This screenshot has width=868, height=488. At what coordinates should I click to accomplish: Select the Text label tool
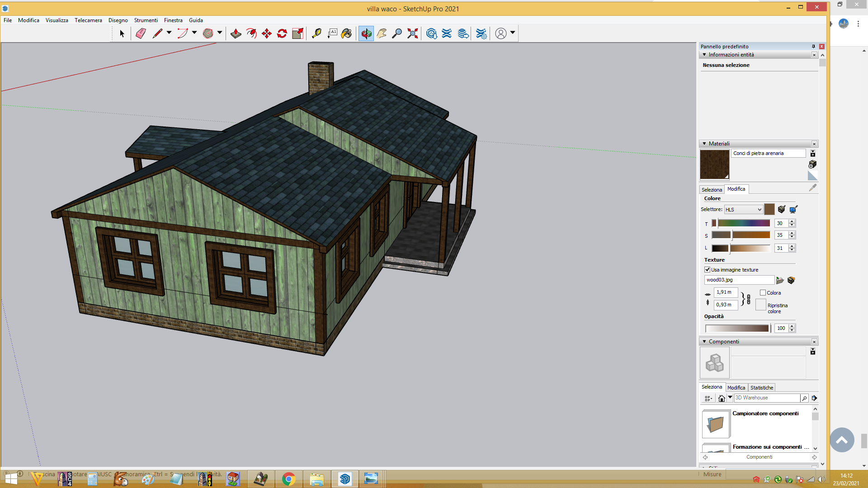click(x=332, y=33)
